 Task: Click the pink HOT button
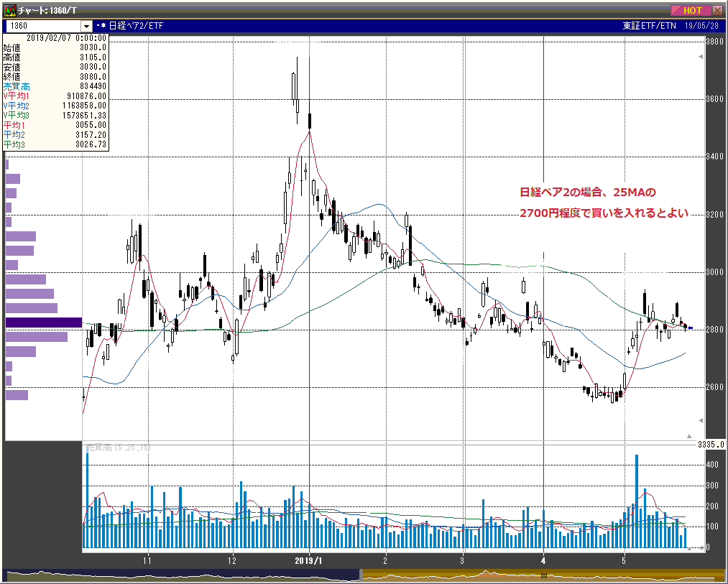click(x=691, y=10)
